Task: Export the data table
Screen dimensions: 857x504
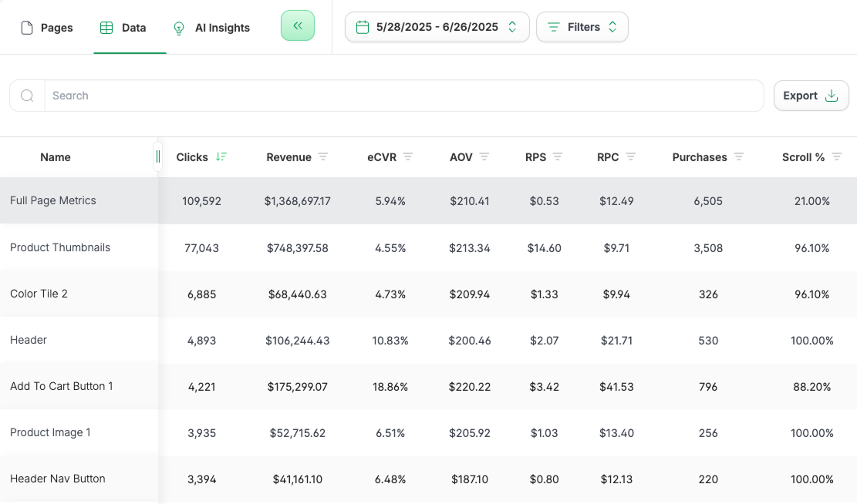Action: (x=811, y=96)
